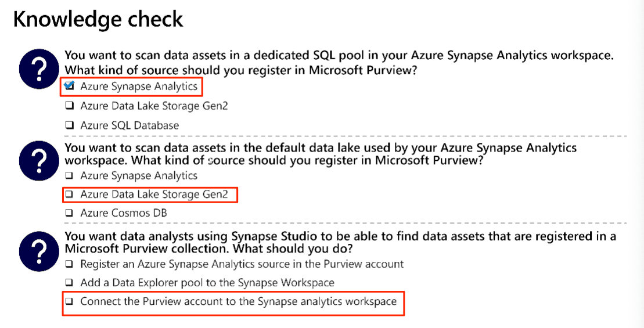Tick Azure Synapse Analytics under second question
Viewport: 644px width, 328px height.
[70, 176]
